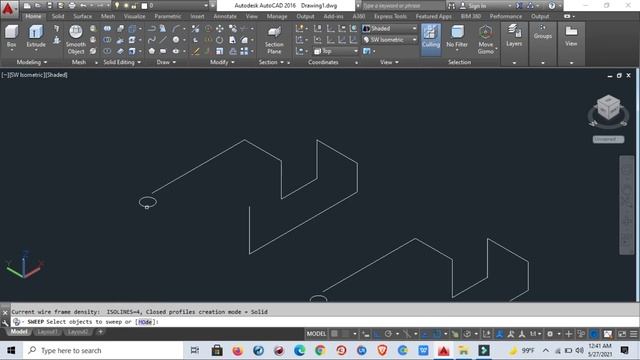Switch to the Parametric ribbon tab
Viewport: 640px width, 360px height.
click(168, 16)
